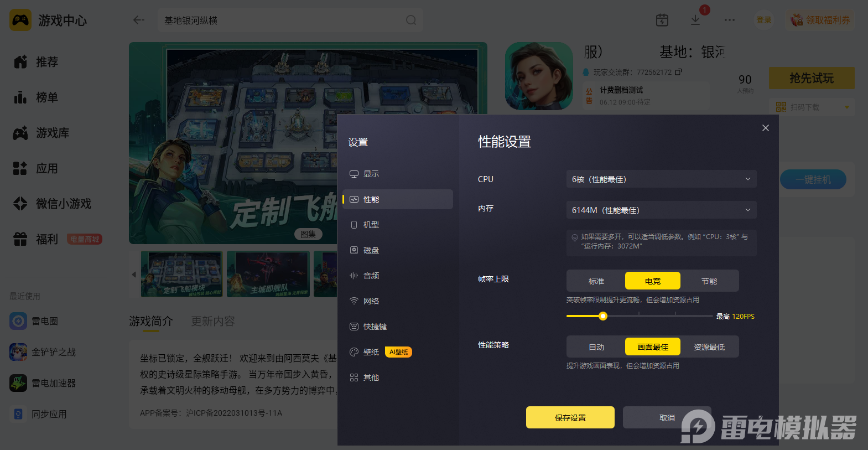Open the three-dots more menu

coord(730,20)
